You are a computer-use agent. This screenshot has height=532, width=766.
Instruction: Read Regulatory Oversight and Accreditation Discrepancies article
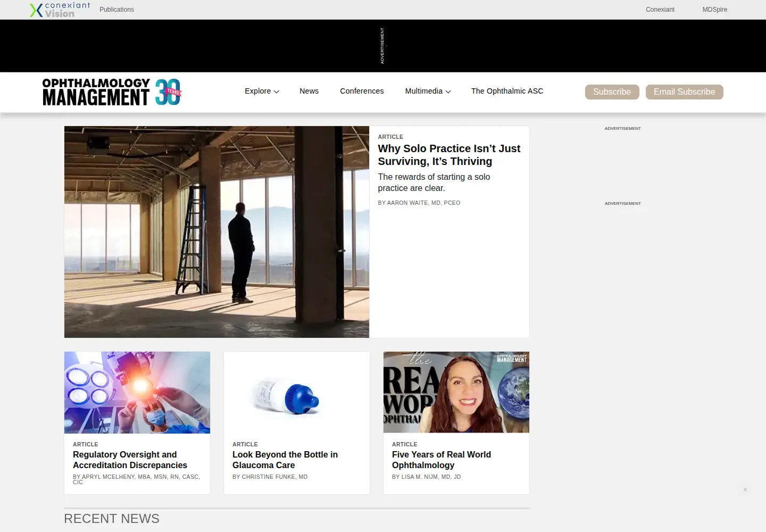coord(130,460)
